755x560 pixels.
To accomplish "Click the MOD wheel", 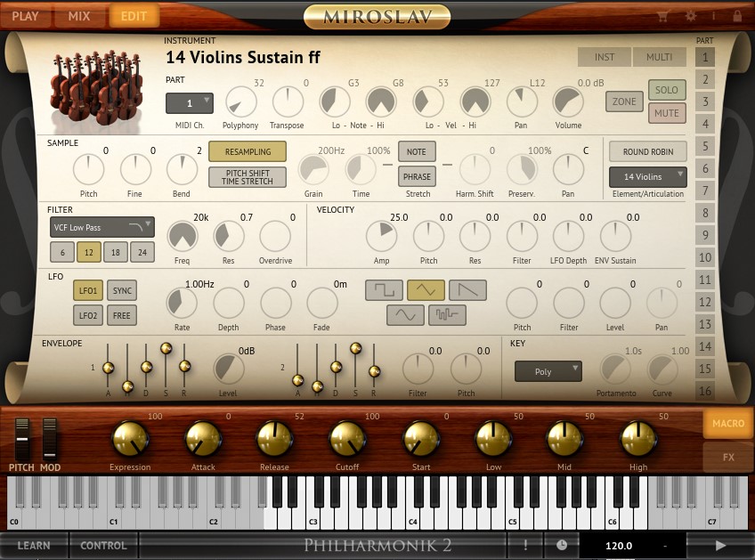I will (x=50, y=439).
